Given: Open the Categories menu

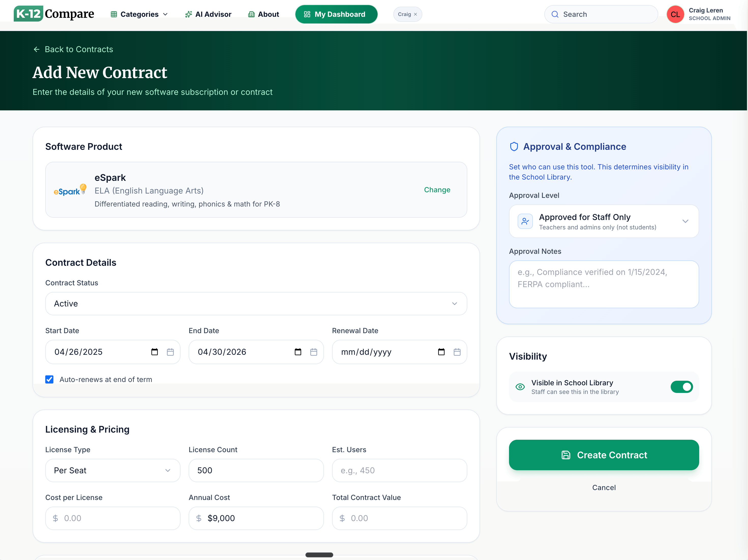Looking at the screenshot, I should (x=139, y=14).
